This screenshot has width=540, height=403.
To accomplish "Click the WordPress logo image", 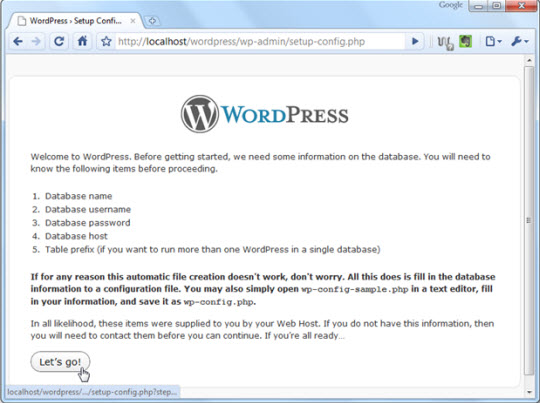I will pyautogui.click(x=264, y=114).
